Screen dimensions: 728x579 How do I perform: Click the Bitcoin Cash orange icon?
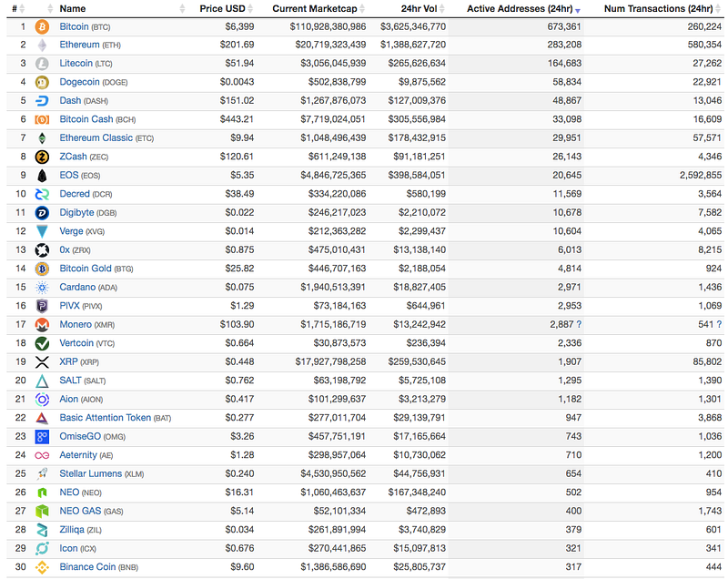point(42,120)
